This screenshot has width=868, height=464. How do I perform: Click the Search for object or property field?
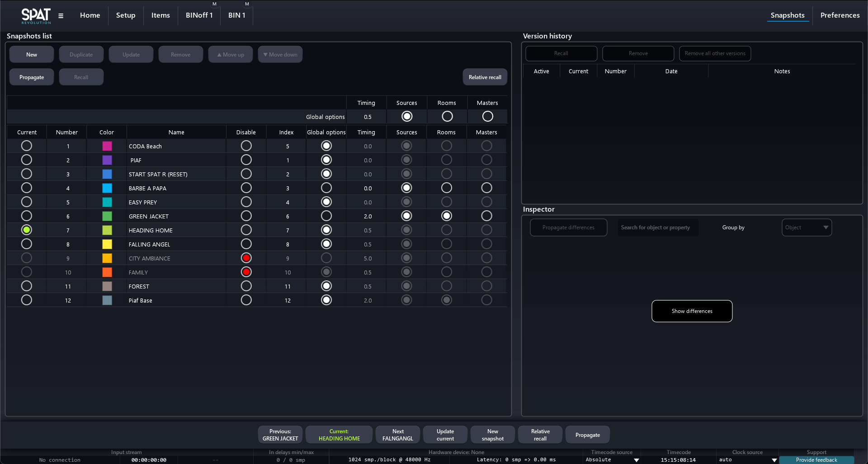(x=658, y=227)
